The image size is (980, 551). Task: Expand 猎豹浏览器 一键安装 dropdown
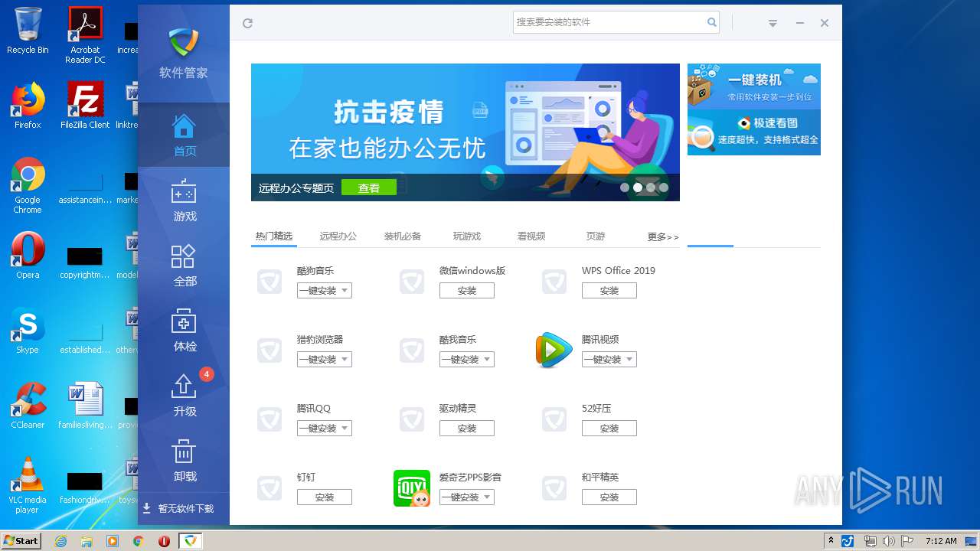pyautogui.click(x=345, y=360)
